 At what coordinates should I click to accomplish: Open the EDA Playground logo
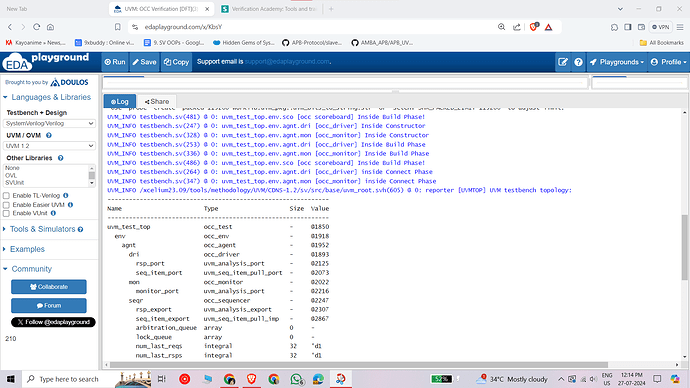45,62
